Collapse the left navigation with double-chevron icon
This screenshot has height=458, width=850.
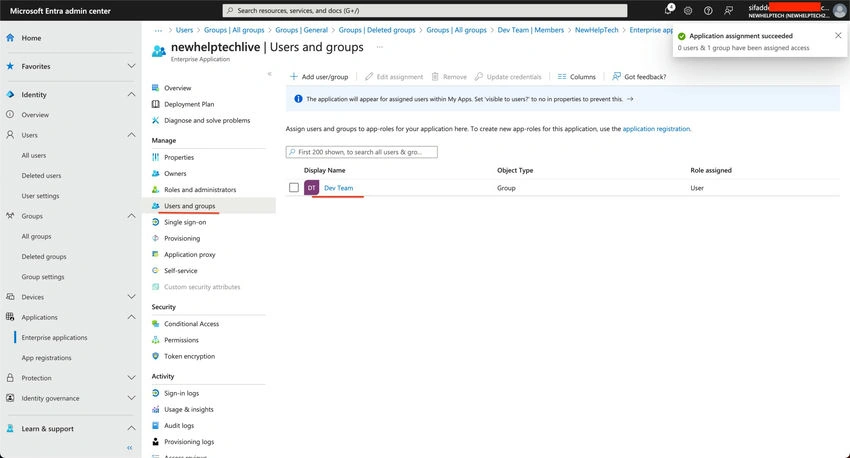point(130,448)
